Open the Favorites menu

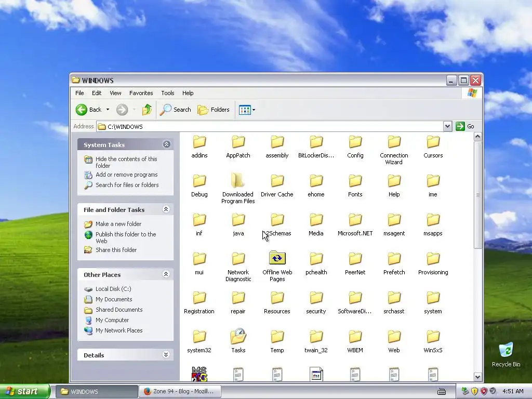141,93
